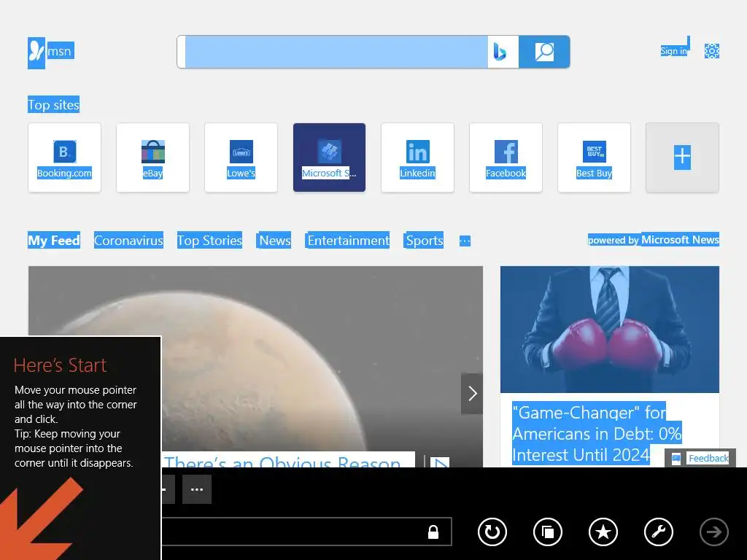Click the AdChoices triangle icon
The width and height of the screenshot is (747, 560).
click(440, 462)
